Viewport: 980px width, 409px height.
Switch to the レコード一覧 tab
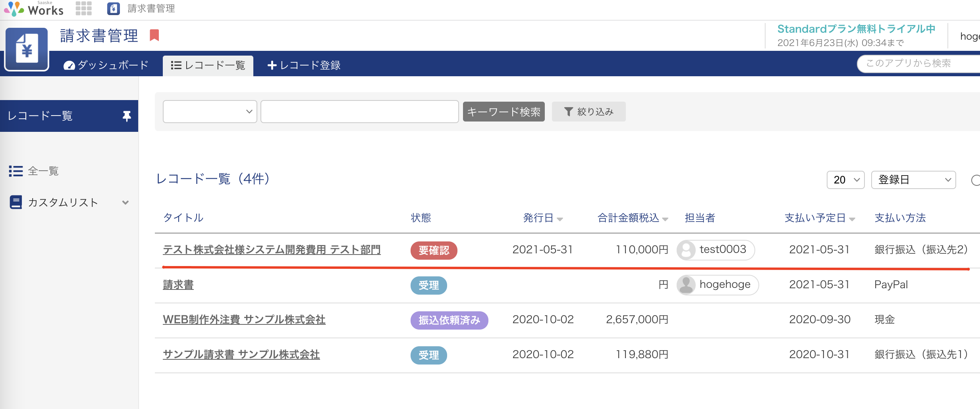pos(208,66)
